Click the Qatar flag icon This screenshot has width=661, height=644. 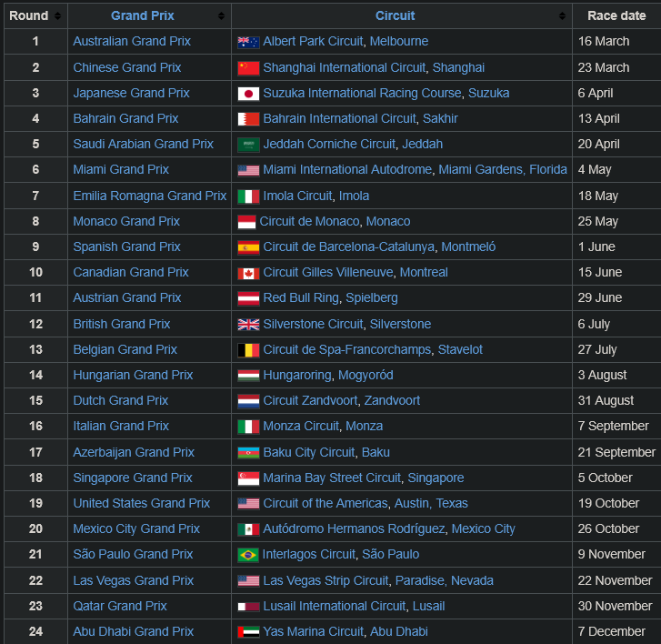click(248, 607)
